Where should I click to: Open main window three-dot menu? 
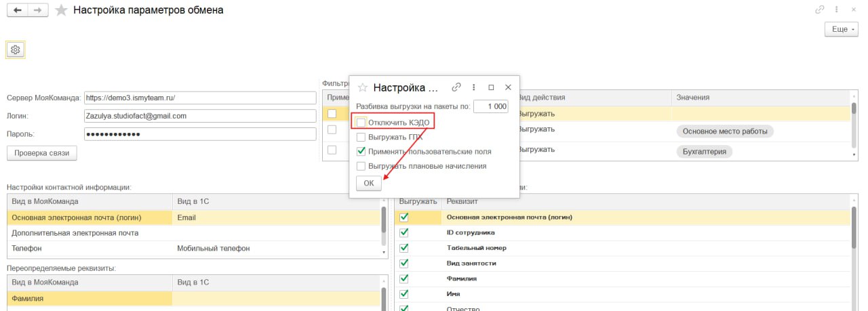pyautogui.click(x=836, y=10)
